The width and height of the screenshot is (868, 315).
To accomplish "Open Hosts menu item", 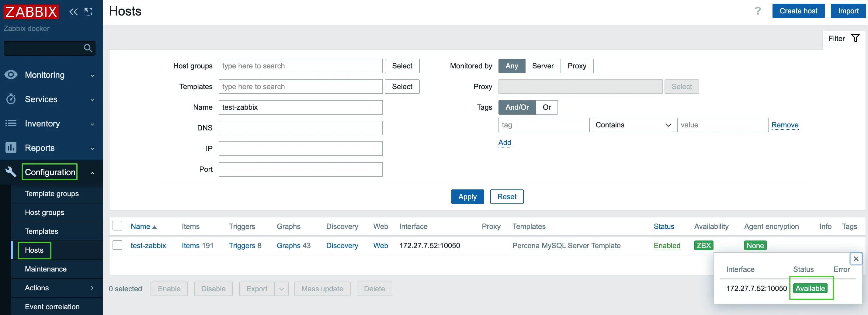I will click(x=34, y=250).
